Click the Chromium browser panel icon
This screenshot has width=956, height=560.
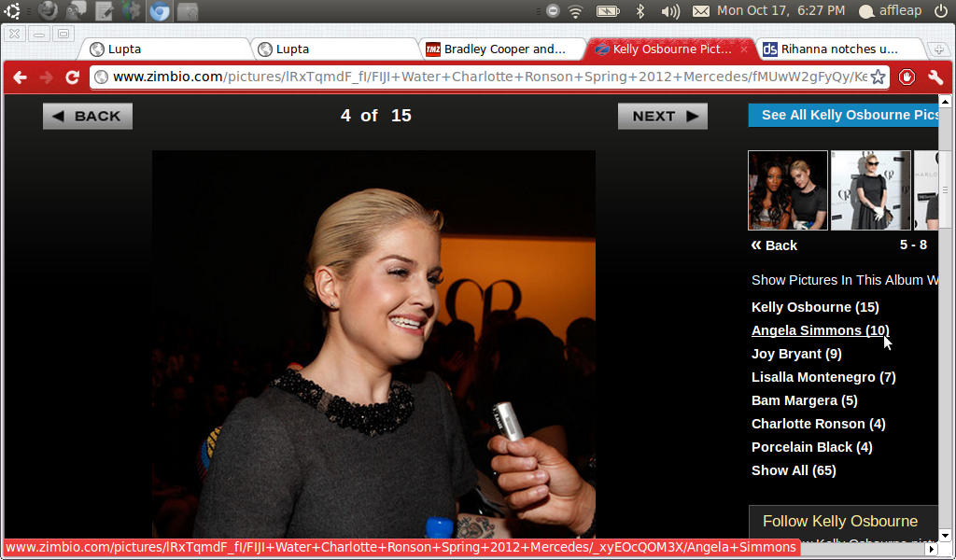coord(160,11)
